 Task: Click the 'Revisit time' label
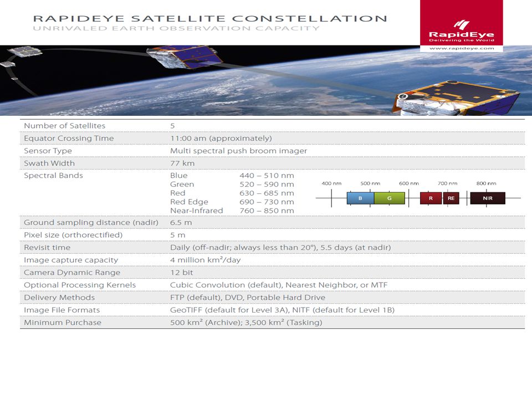point(47,247)
